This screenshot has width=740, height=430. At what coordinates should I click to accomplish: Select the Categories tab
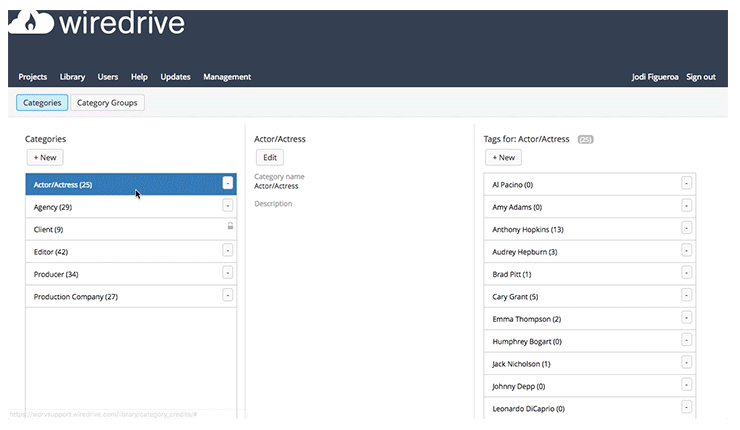(x=42, y=103)
